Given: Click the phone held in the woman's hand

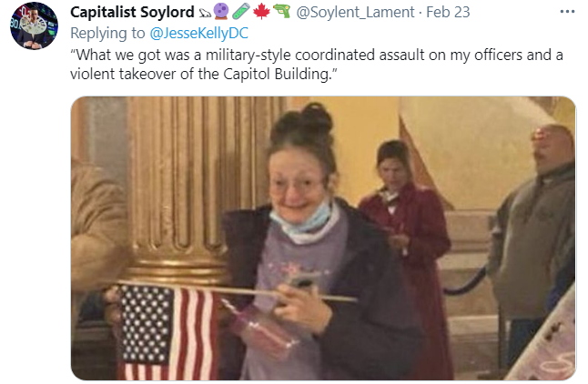Looking at the screenshot, I should click(303, 282).
